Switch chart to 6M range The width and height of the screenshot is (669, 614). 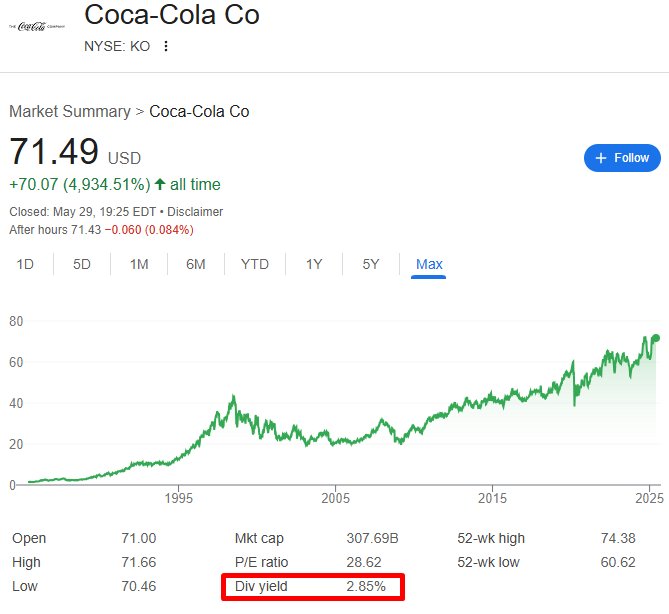(196, 264)
